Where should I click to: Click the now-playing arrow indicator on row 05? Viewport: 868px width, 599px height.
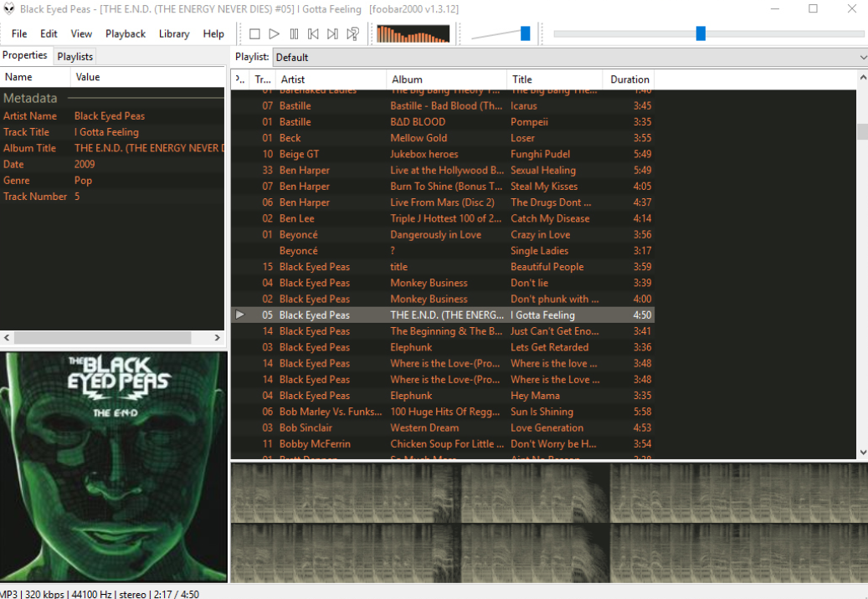[239, 315]
